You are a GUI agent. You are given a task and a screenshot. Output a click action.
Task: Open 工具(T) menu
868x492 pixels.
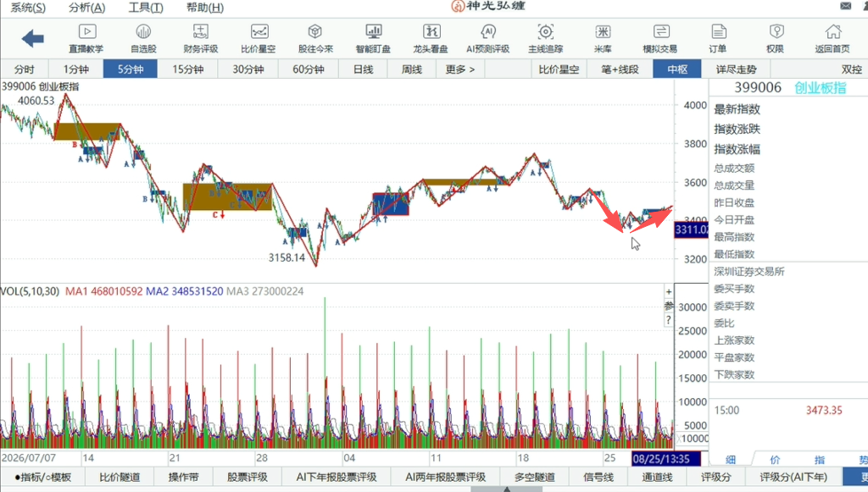(x=146, y=8)
